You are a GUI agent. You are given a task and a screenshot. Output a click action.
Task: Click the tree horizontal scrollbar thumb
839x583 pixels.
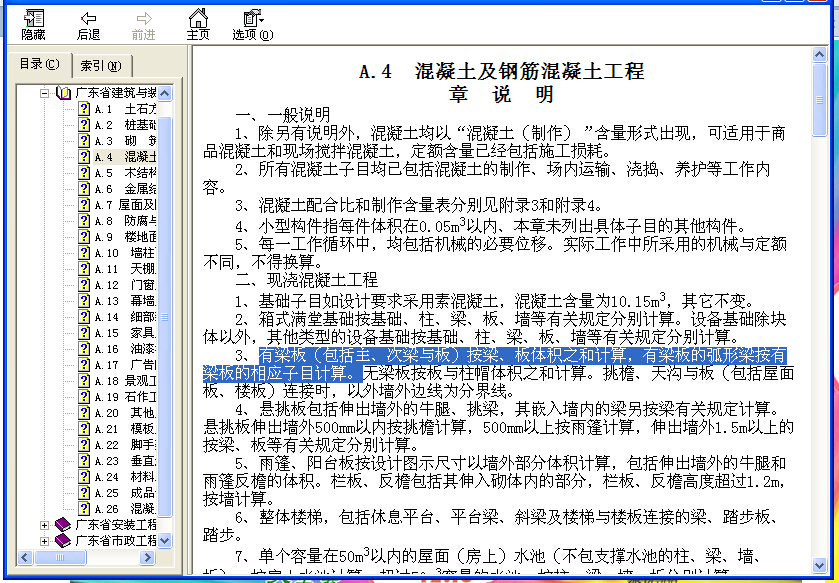click(60, 557)
